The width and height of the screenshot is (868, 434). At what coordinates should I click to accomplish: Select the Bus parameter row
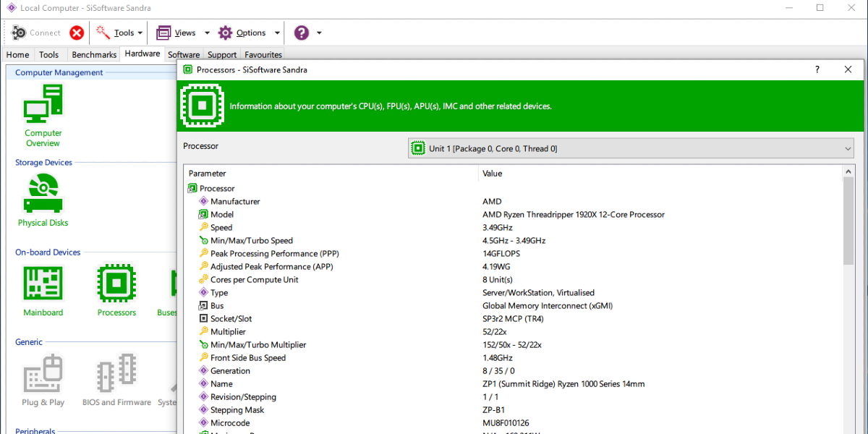click(514, 305)
